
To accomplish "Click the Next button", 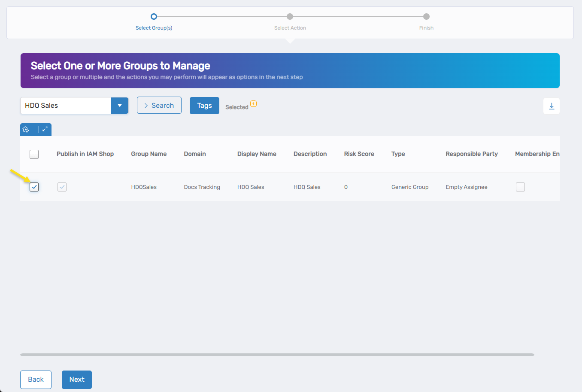I will click(x=77, y=380).
